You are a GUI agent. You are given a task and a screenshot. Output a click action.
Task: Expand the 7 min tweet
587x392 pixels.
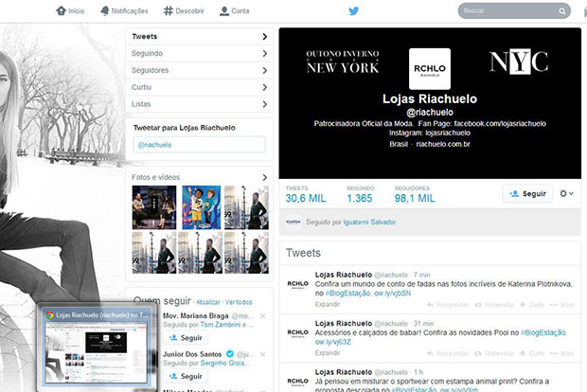coord(328,304)
